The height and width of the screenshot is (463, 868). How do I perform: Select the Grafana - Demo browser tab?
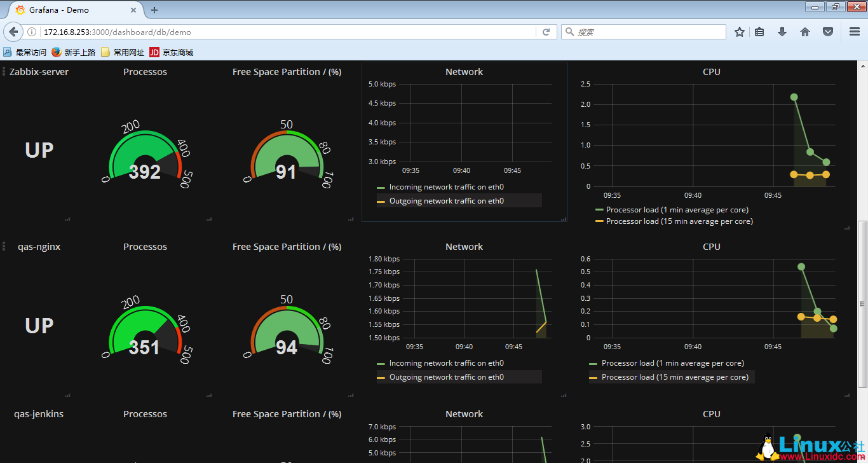(70, 10)
